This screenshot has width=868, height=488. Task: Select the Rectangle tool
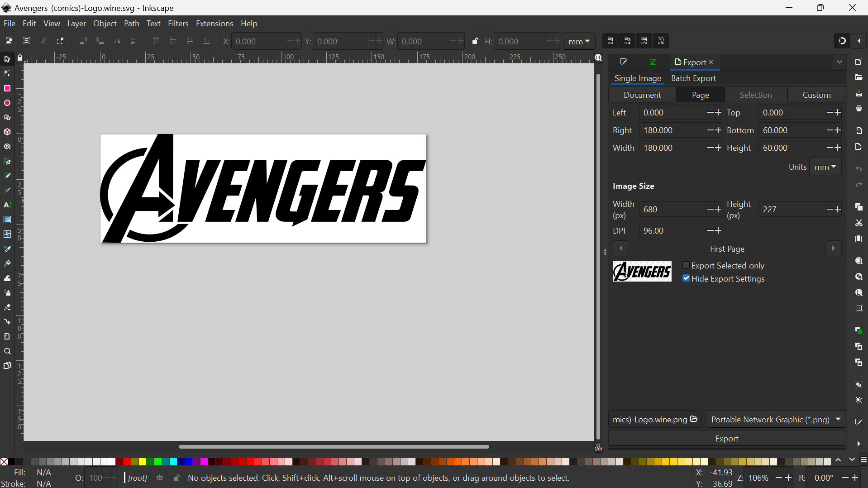pos(7,88)
